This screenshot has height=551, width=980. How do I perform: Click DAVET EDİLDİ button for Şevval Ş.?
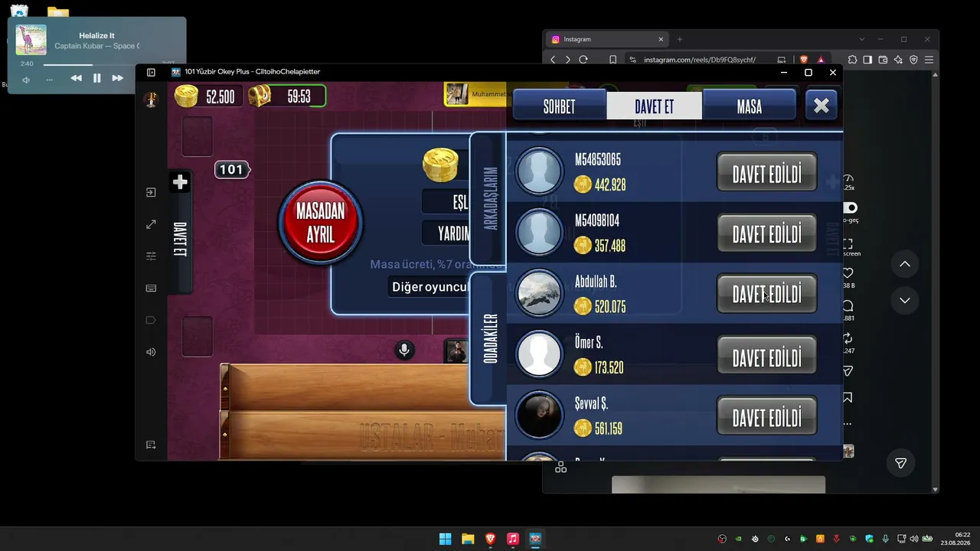[x=766, y=417]
